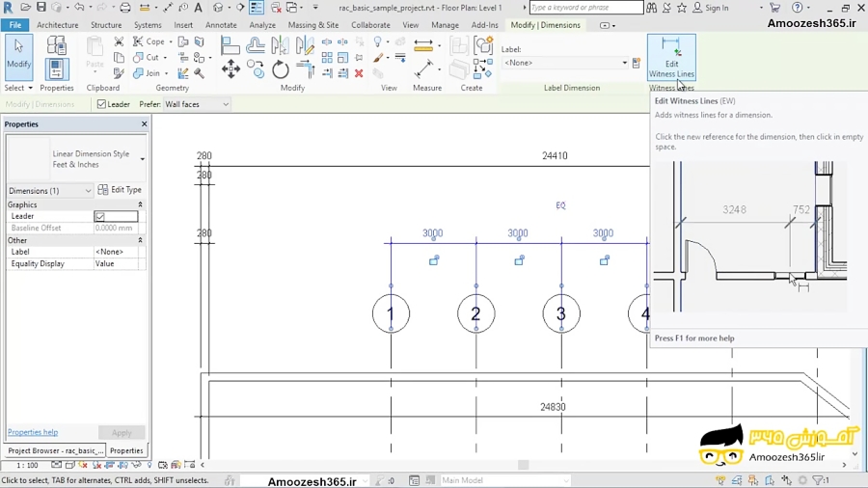The image size is (868, 488).
Task: Click the red Delete X icon
Action: (359, 73)
